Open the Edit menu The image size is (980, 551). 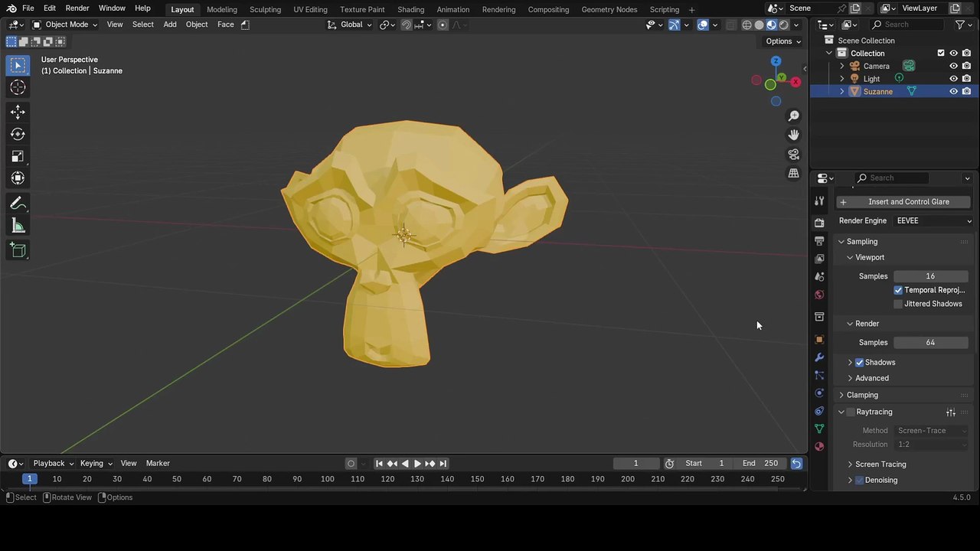click(49, 8)
